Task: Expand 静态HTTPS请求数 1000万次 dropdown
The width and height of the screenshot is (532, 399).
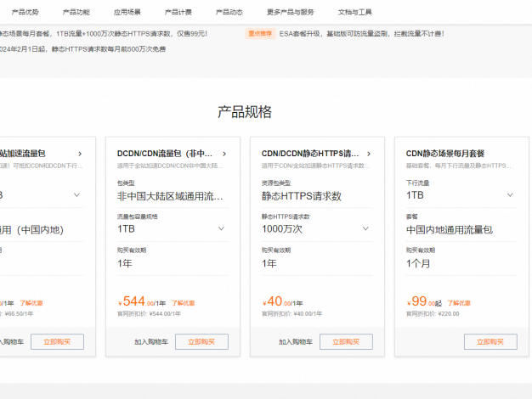Action: (366, 228)
